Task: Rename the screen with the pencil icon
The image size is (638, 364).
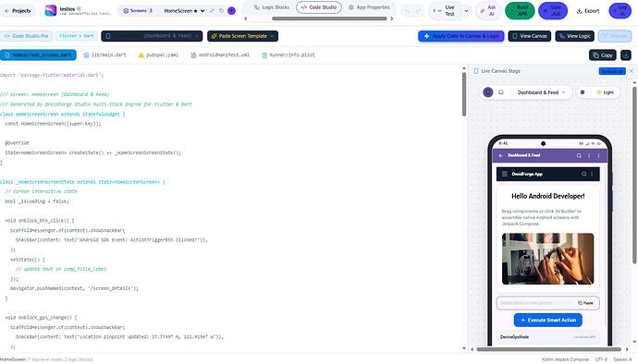Action: (x=212, y=10)
